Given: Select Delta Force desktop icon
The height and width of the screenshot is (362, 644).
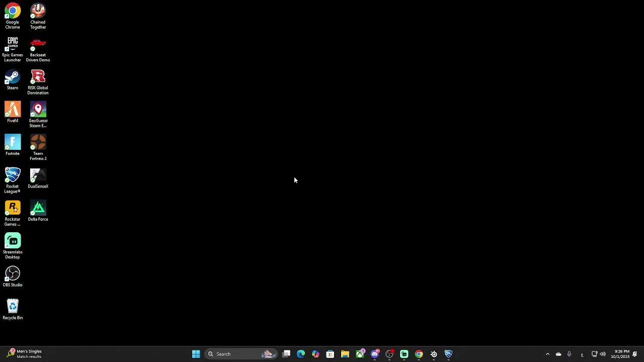Looking at the screenshot, I should coord(38,211).
